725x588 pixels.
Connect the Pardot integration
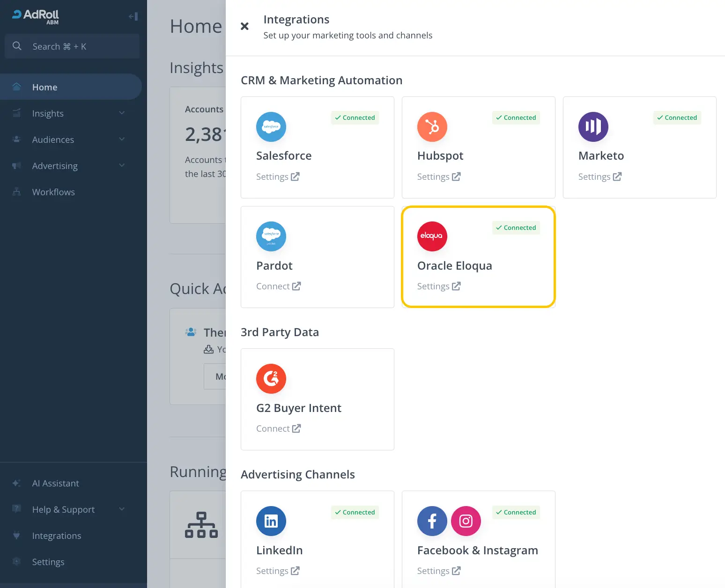278,286
